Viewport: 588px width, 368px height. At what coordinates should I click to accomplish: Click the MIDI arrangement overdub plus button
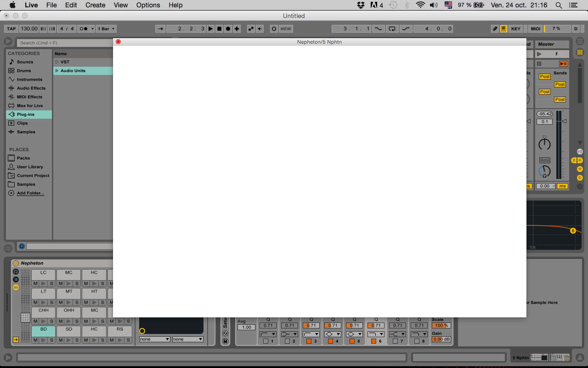tap(237, 29)
